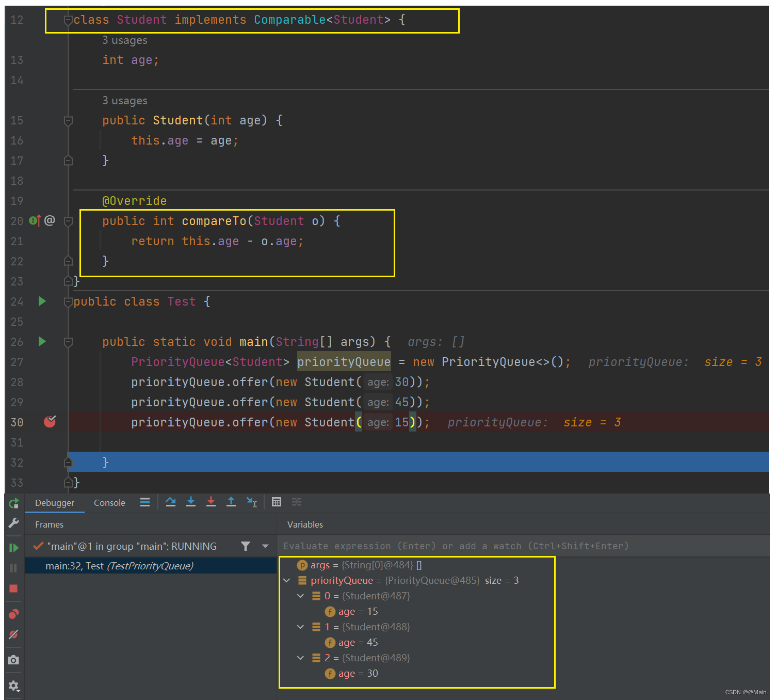Open debugger settings wrench icon
Viewport: 776px width, 700px height.
point(14,523)
